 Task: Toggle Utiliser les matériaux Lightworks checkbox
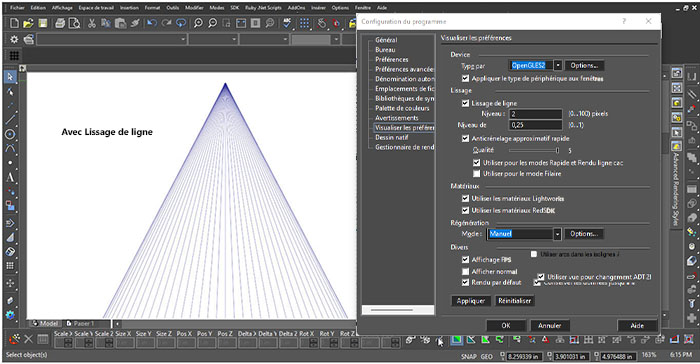[x=465, y=198]
